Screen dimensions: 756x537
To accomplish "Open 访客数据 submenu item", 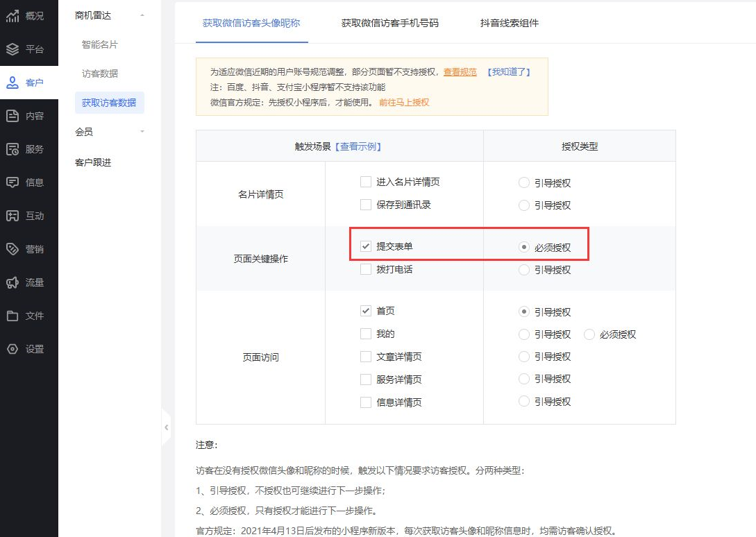I will (100, 74).
